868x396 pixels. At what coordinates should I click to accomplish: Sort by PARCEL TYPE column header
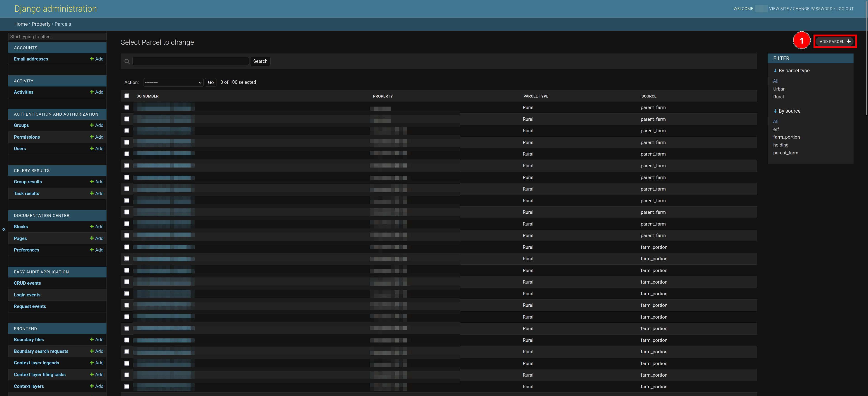pos(536,96)
